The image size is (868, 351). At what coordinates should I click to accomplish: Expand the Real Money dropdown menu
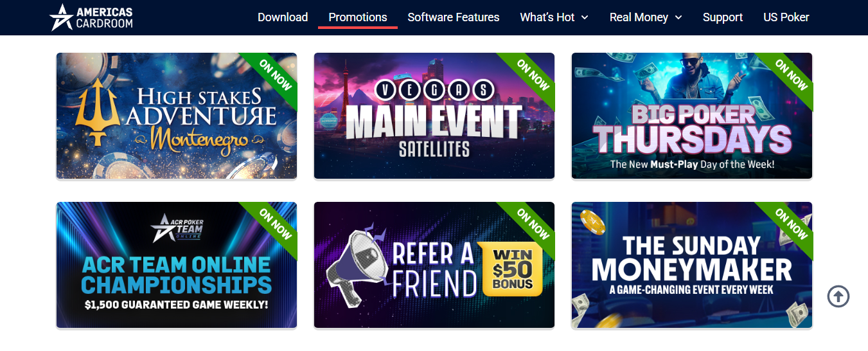coord(646,17)
